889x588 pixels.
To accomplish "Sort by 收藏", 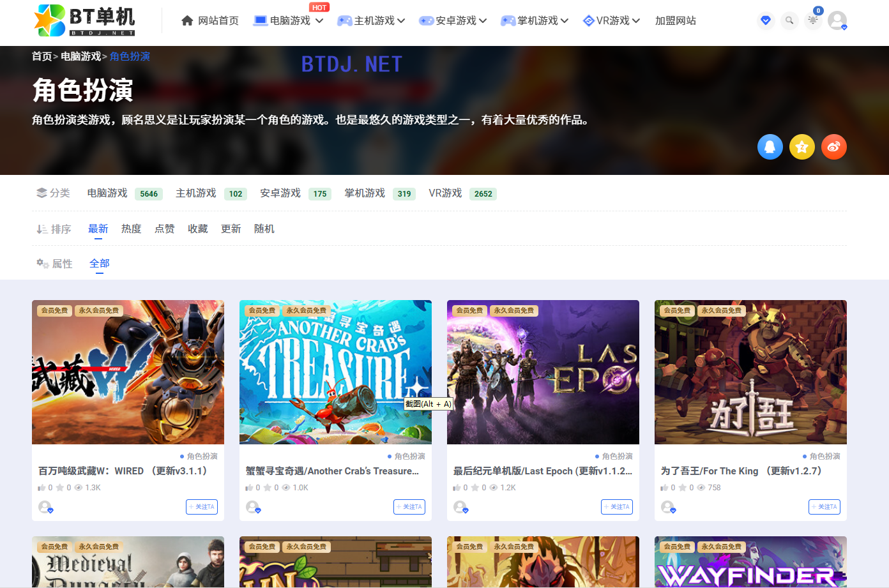I will 198,229.
